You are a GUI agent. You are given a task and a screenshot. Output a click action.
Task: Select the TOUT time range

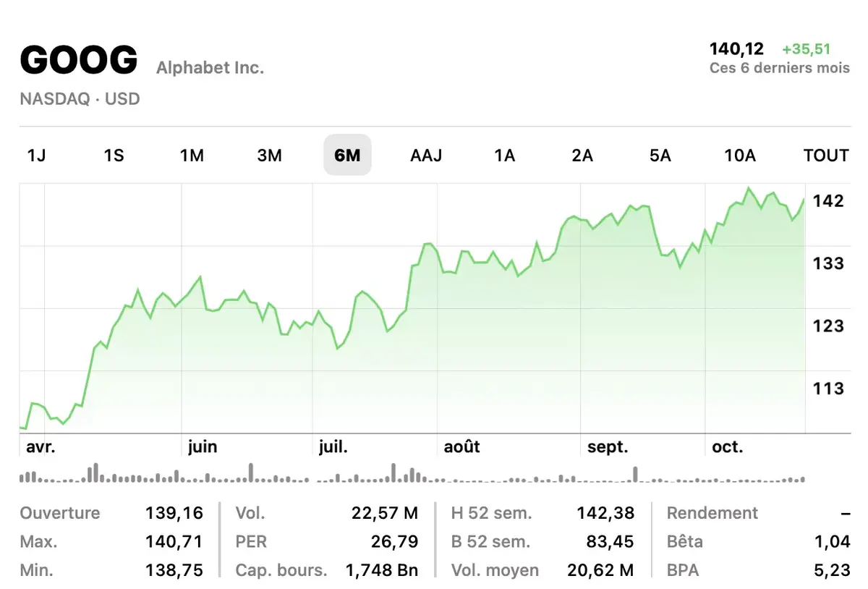pyautogui.click(x=825, y=155)
